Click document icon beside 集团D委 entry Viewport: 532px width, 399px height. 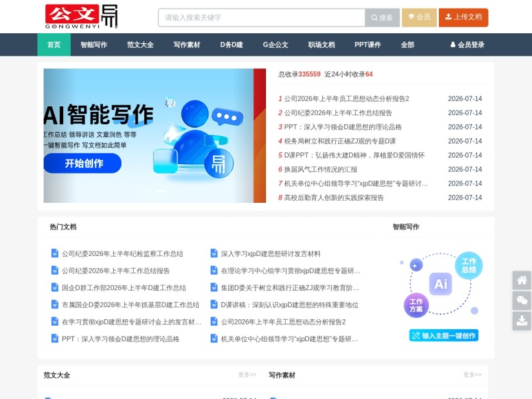tap(214, 287)
